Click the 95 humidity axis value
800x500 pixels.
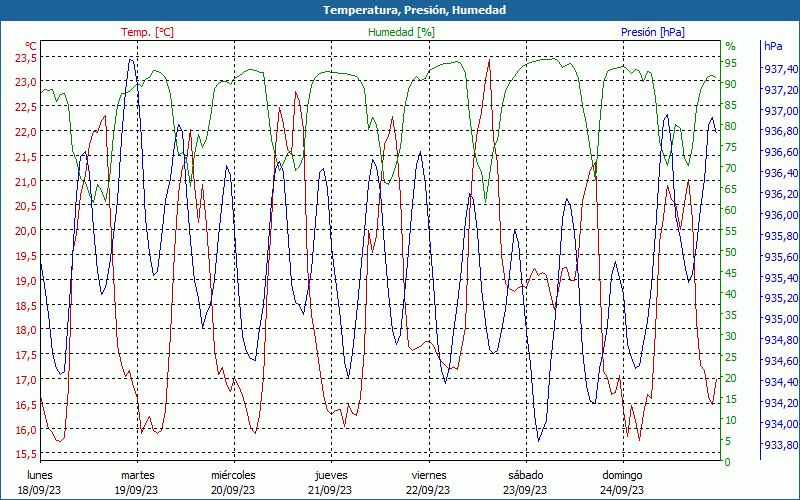731,63
